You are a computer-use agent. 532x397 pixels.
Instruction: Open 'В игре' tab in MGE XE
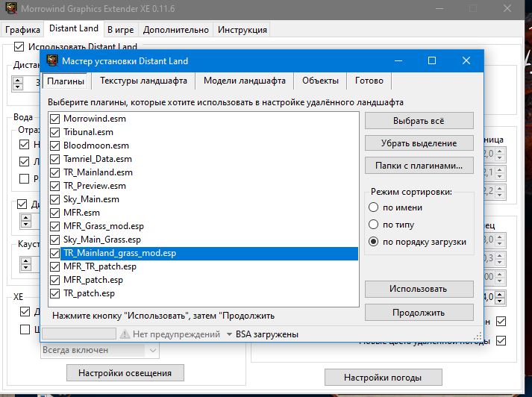pos(120,30)
